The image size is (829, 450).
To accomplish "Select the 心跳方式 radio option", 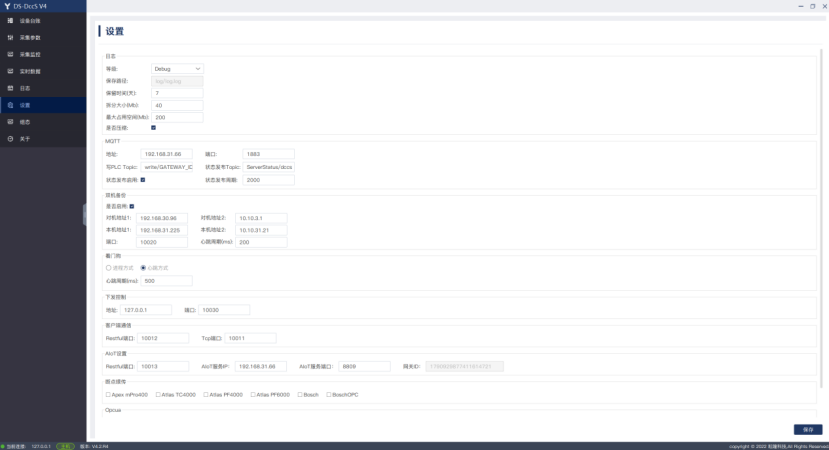I will pyautogui.click(x=143, y=268).
